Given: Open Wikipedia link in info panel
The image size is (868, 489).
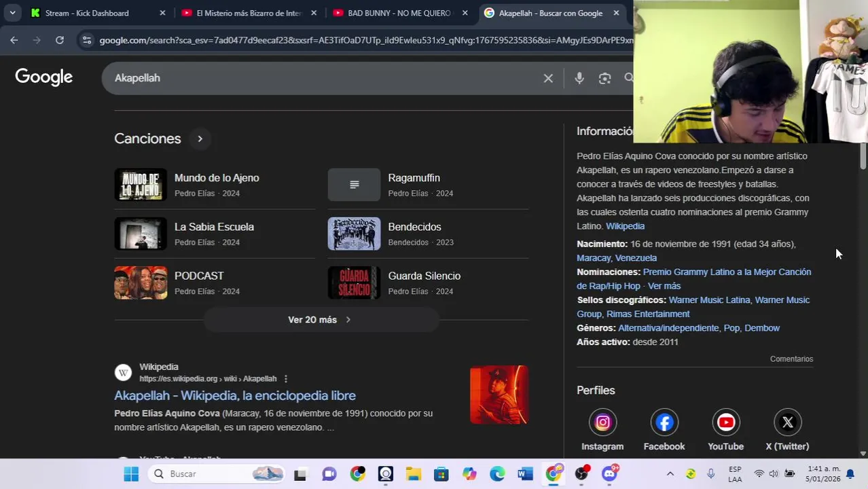Looking at the screenshot, I should (x=625, y=226).
